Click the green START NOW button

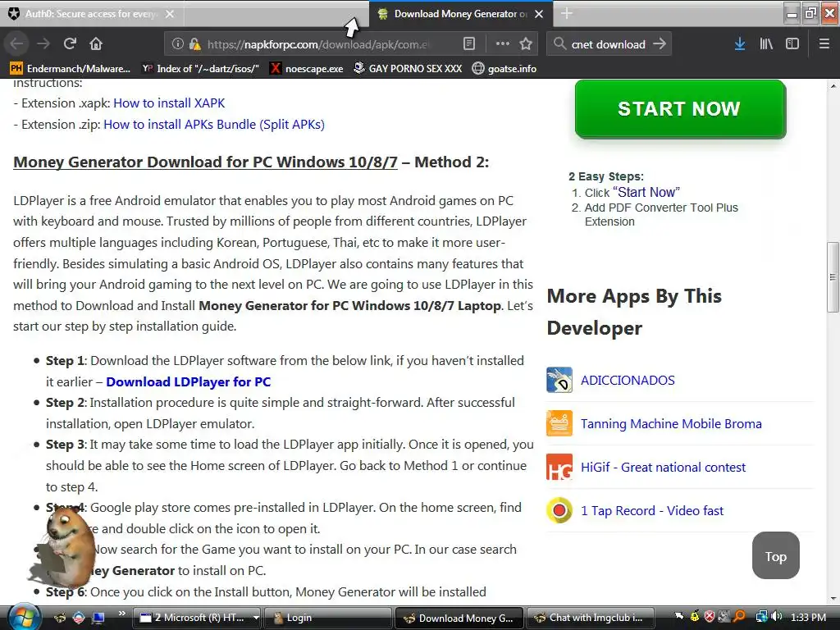(x=680, y=109)
